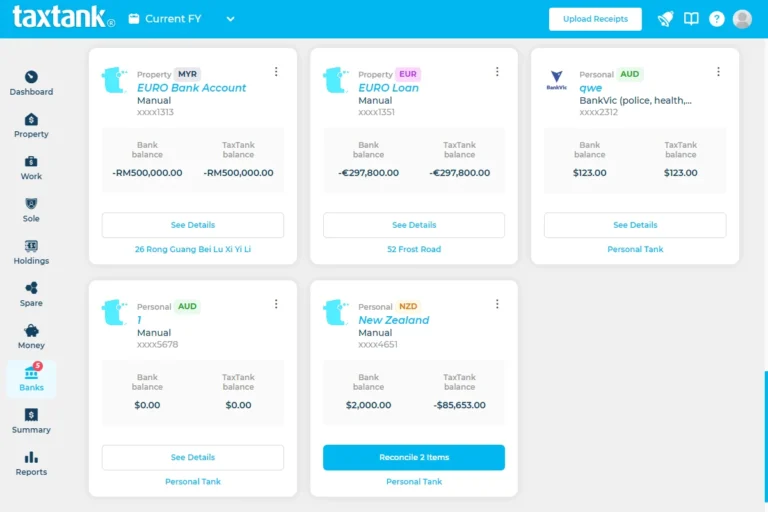
Task: Open the EURO Bank Account title
Action: [x=192, y=88]
